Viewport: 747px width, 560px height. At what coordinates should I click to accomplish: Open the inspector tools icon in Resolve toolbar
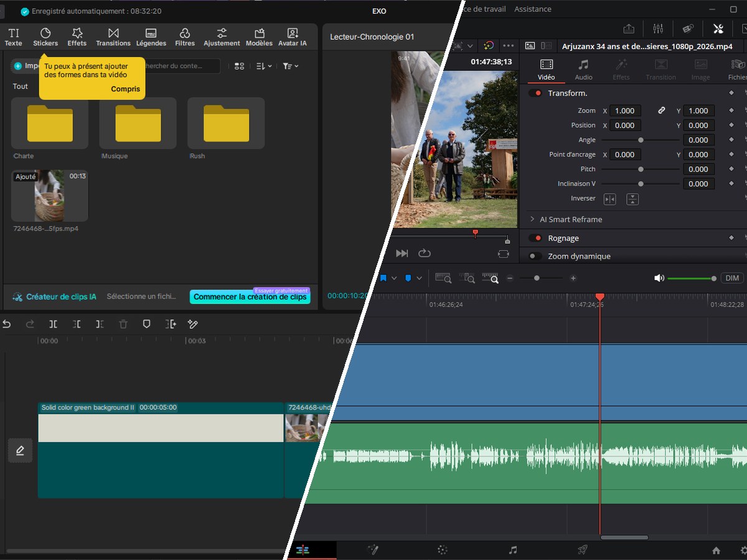718,29
